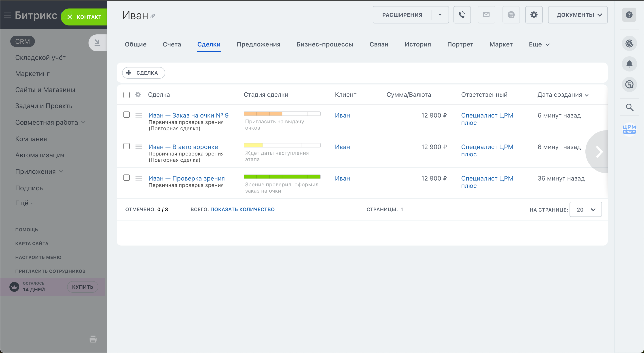Image resolution: width=644 pixels, height=353 pixels.
Task: Open the Задачи и Проекты menu item
Action: [44, 106]
